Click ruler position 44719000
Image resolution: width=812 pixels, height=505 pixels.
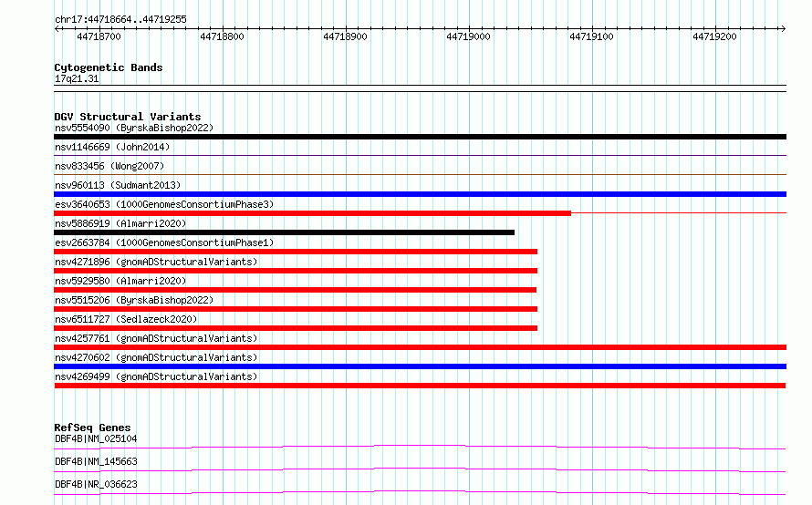click(x=469, y=36)
